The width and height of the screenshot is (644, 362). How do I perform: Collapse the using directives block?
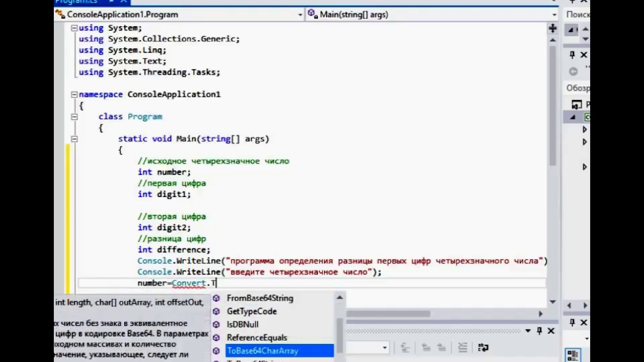pyautogui.click(x=74, y=28)
